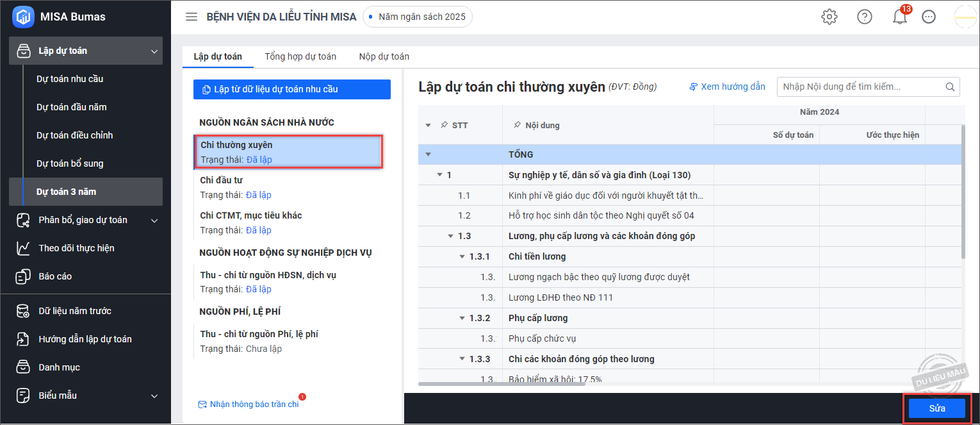The width and height of the screenshot is (980, 425).
Task: Expand the Biểu mẫu sidebar menu
Action: point(154,396)
